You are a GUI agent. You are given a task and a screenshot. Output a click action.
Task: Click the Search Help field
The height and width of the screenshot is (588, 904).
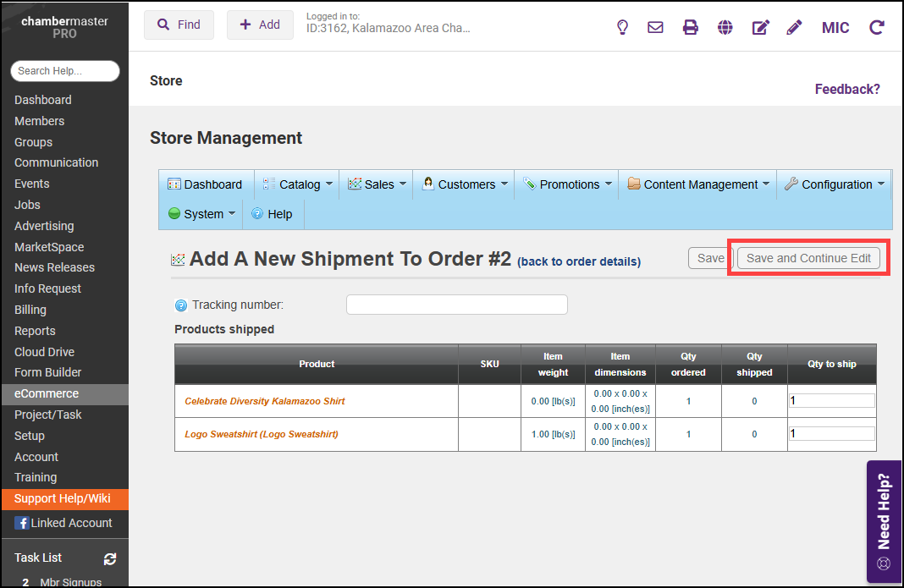[65, 71]
